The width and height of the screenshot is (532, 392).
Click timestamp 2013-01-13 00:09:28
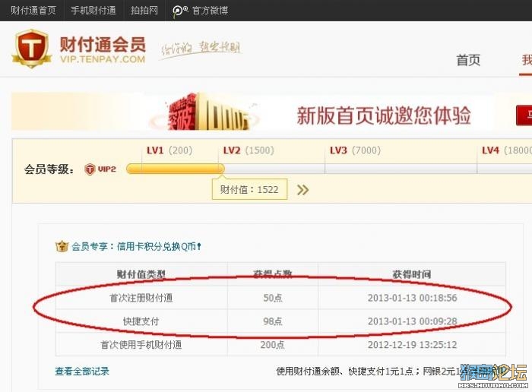point(412,321)
